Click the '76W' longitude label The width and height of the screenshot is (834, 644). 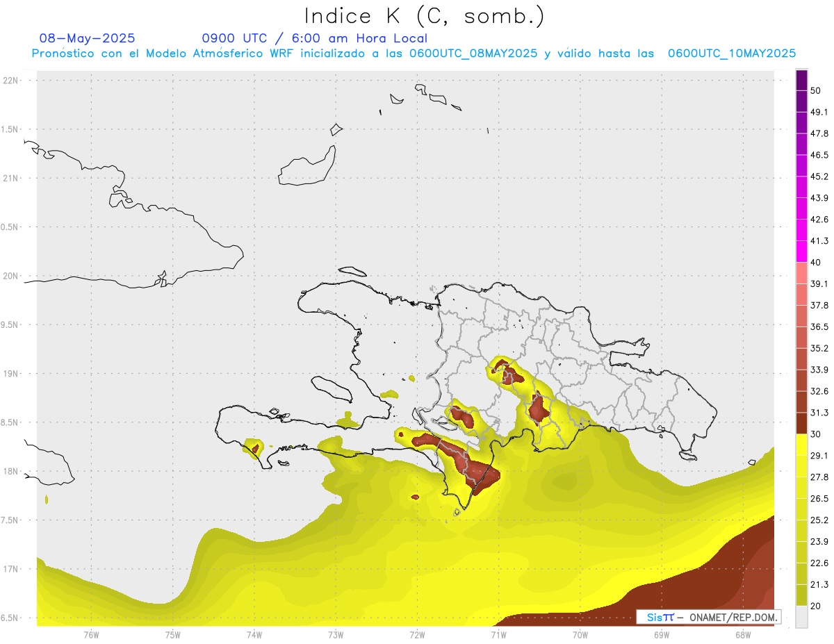pos(91,635)
